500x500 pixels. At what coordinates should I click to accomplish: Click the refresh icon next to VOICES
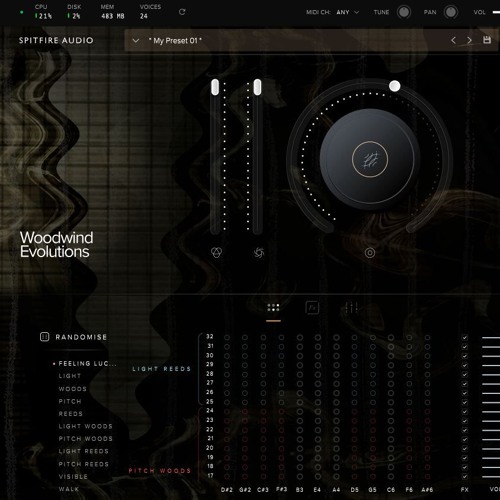[182, 12]
